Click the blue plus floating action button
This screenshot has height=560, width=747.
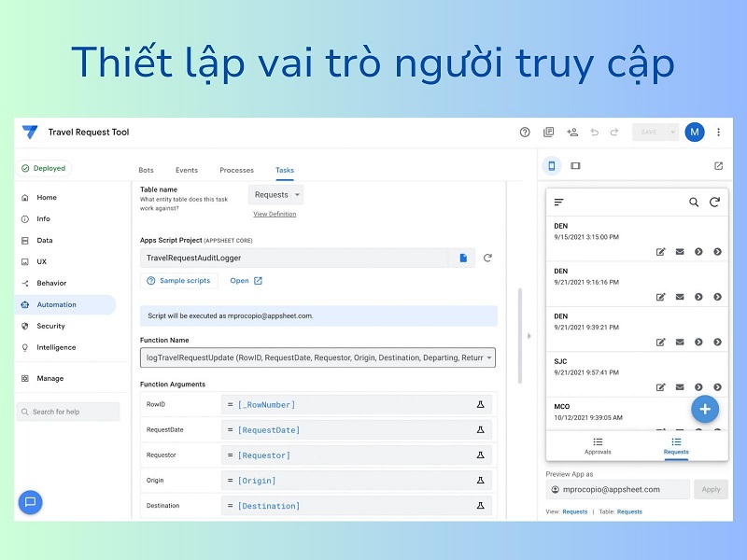(704, 408)
